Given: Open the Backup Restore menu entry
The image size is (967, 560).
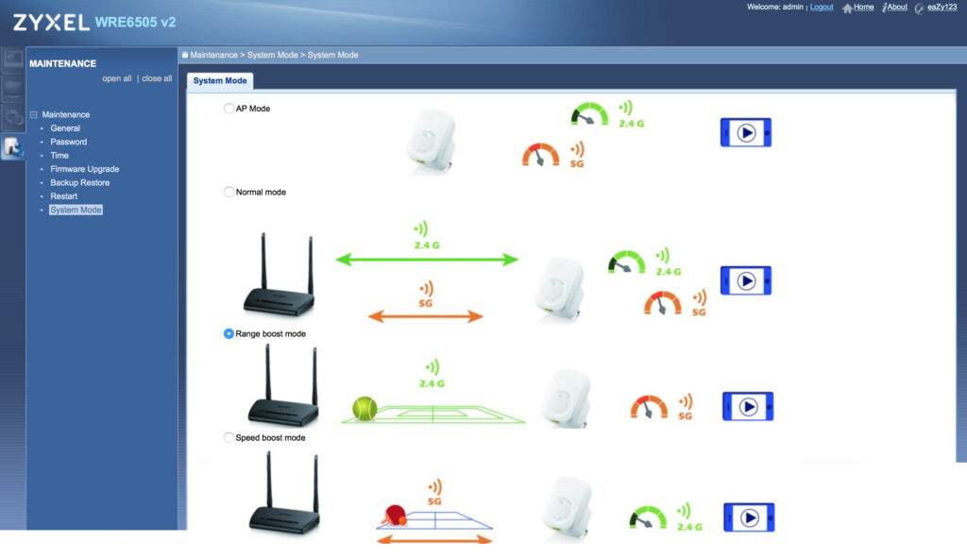Looking at the screenshot, I should (79, 183).
